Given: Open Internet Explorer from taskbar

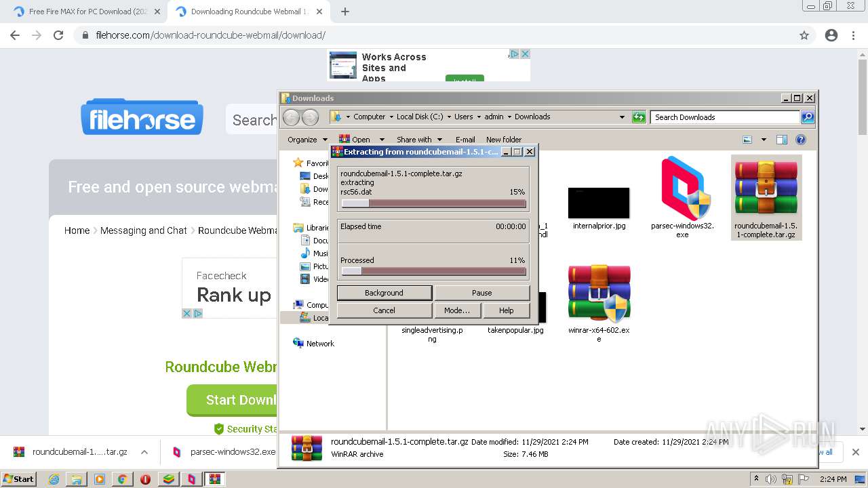Looking at the screenshot, I should coord(54,479).
